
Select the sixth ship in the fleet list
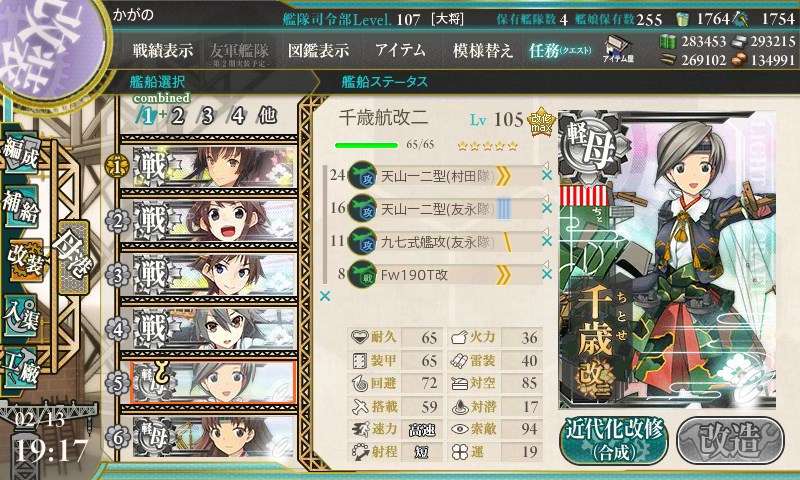pos(208,437)
